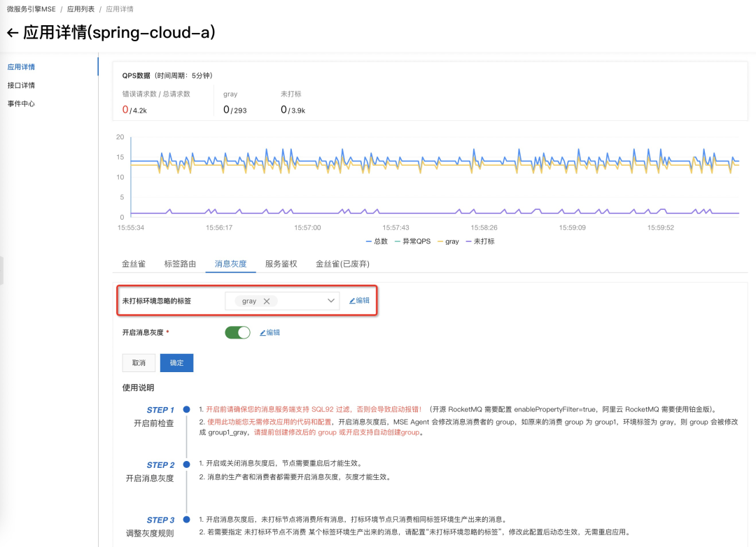Toggle the 未打标 legend series

(x=480, y=241)
